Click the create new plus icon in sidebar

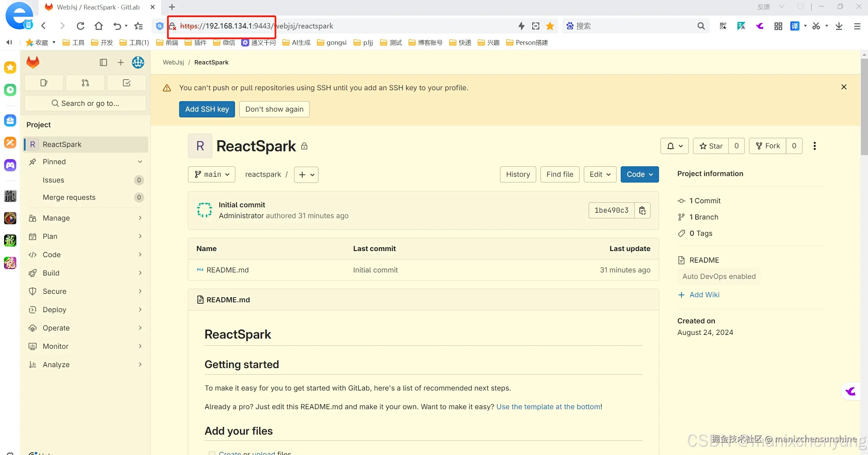(120, 62)
